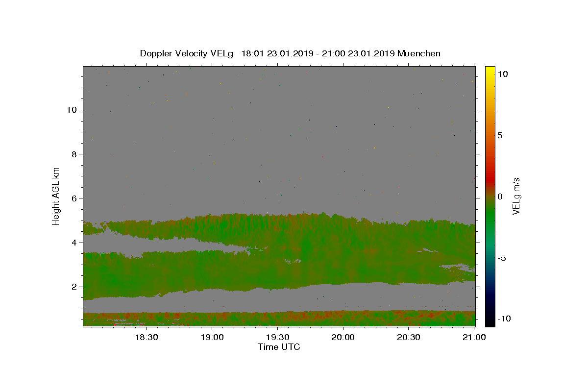Select the 20:30 time tick label
The width and height of the screenshot is (588, 392).
[x=409, y=338]
